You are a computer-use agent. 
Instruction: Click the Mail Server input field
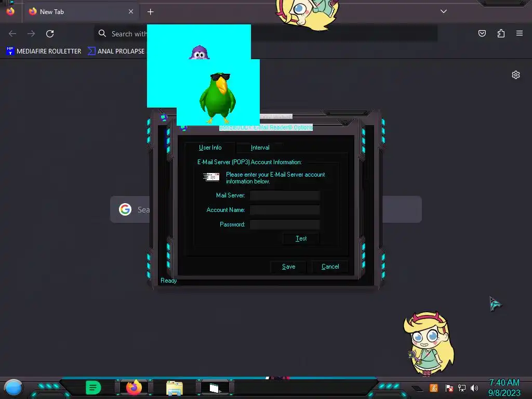click(x=285, y=195)
